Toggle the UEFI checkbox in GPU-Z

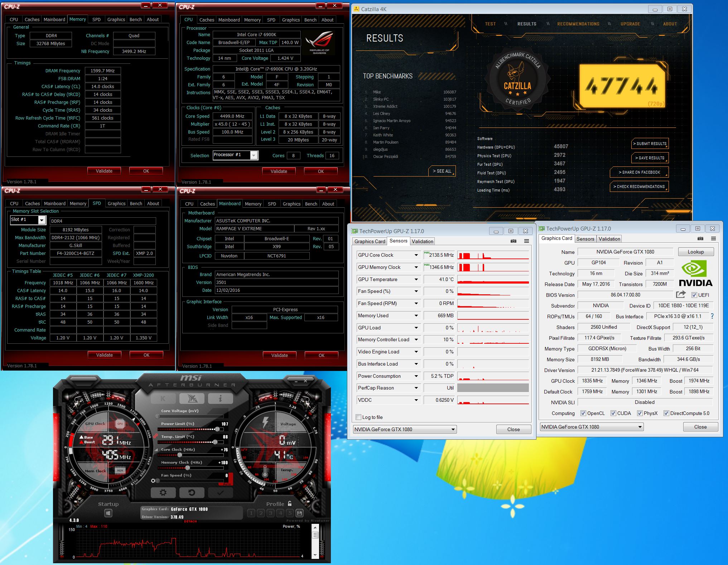tap(694, 295)
